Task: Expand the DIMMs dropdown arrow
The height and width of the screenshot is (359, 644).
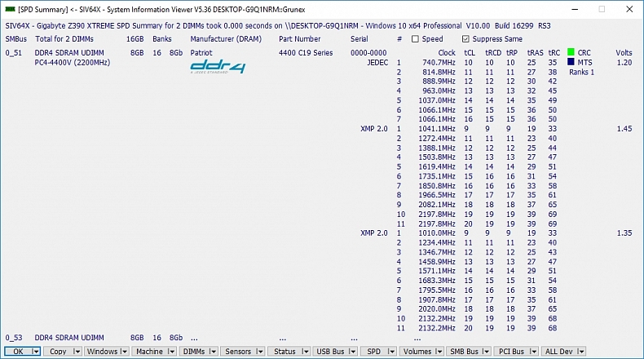Action: point(214,352)
